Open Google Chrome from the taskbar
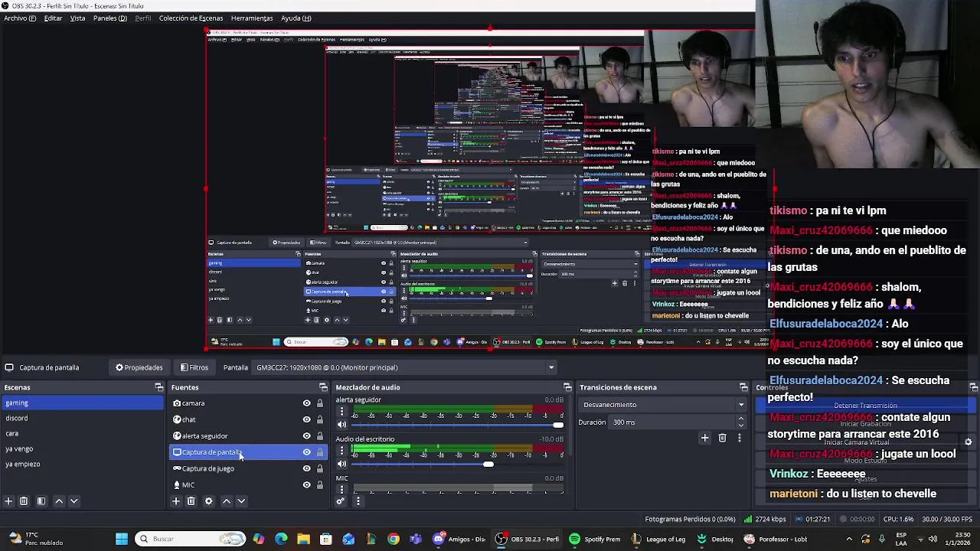 coord(394,539)
